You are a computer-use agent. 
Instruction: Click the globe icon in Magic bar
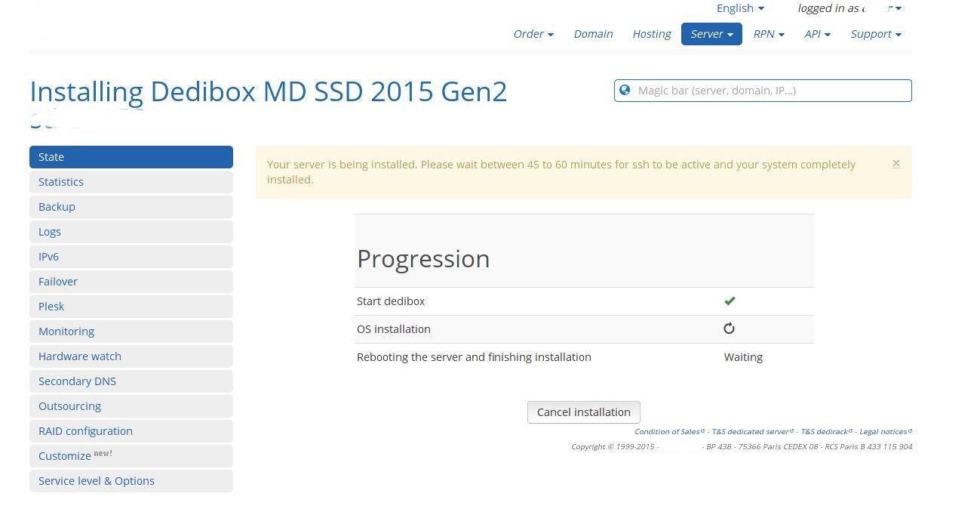coord(625,91)
